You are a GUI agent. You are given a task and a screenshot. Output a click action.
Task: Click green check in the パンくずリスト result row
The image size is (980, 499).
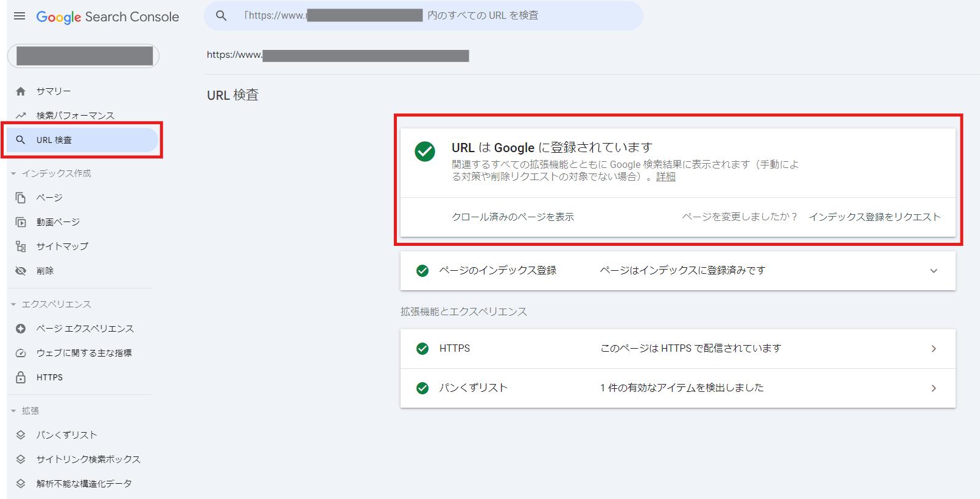tap(422, 388)
